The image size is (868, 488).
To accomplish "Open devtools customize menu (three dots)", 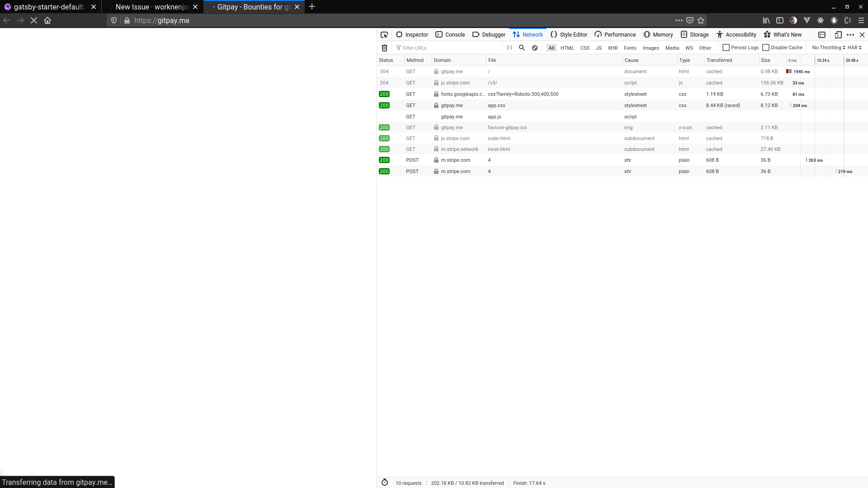I will 850,35.
